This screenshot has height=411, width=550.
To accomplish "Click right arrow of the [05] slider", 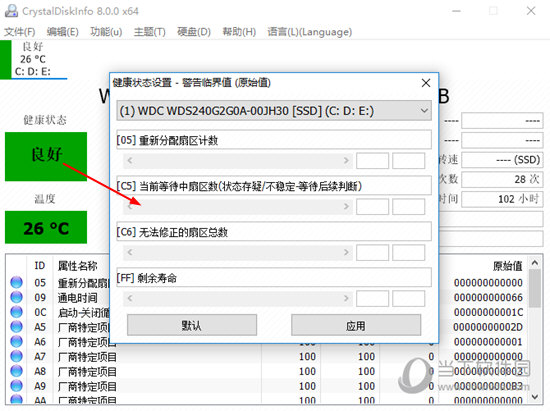I will click(x=346, y=161).
